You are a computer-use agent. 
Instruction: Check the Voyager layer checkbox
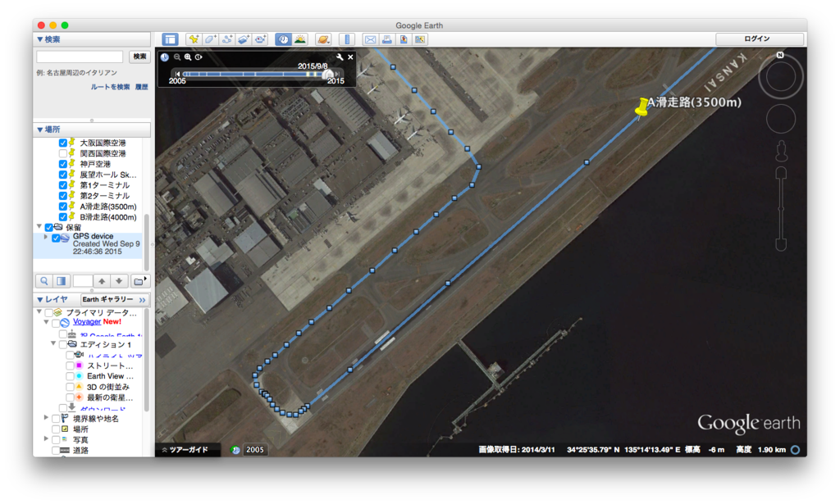(x=56, y=323)
